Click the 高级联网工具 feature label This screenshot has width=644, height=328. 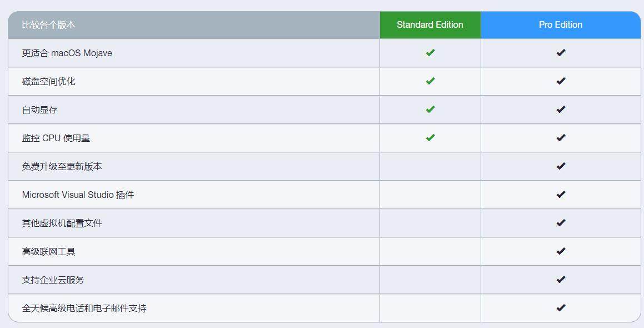(49, 252)
